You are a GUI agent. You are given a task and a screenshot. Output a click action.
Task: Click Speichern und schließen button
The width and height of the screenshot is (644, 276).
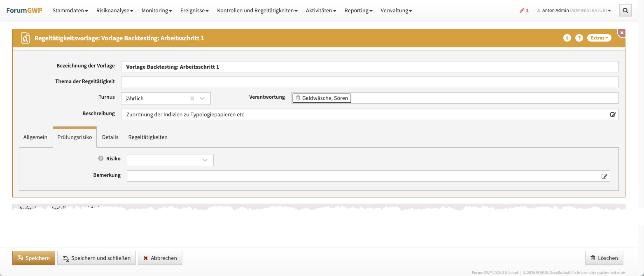[97, 258]
